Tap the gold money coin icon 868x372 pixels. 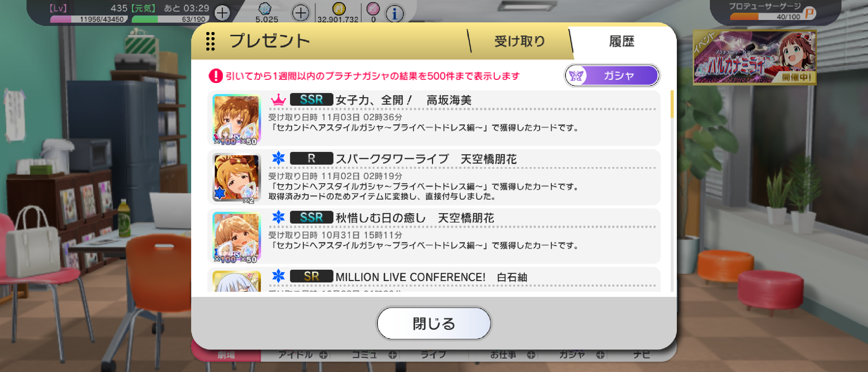(x=339, y=8)
